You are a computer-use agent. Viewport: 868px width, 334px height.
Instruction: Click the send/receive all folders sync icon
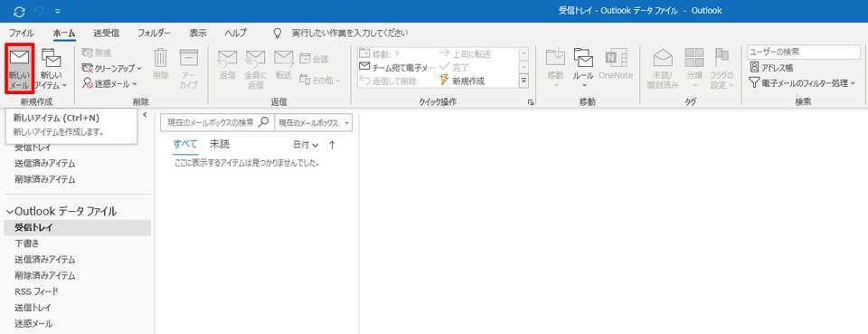[19, 11]
